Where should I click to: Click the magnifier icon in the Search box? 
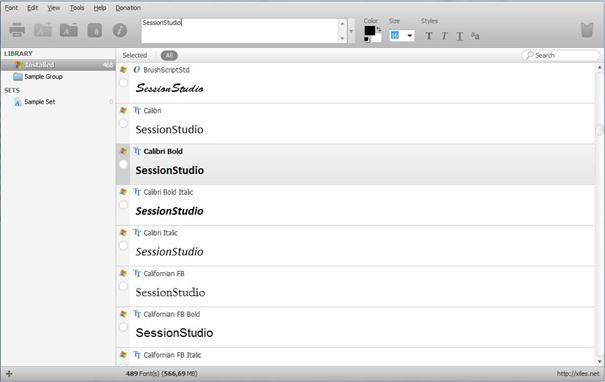pyautogui.click(x=530, y=55)
